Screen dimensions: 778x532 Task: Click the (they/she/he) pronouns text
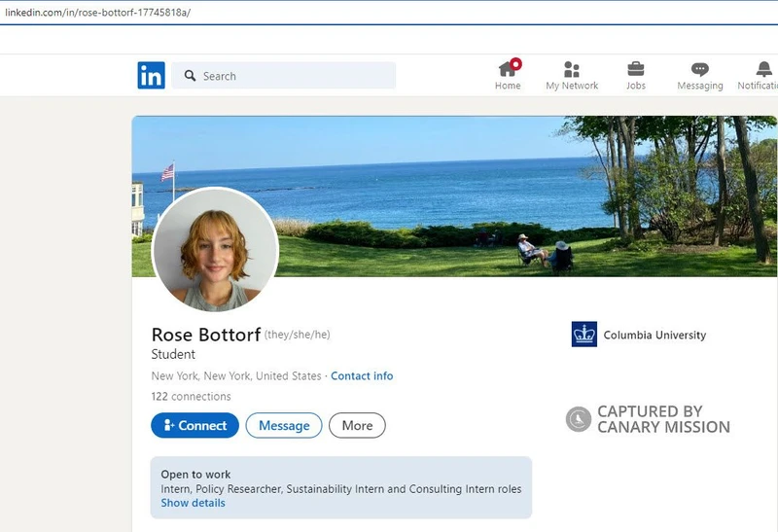click(x=298, y=335)
